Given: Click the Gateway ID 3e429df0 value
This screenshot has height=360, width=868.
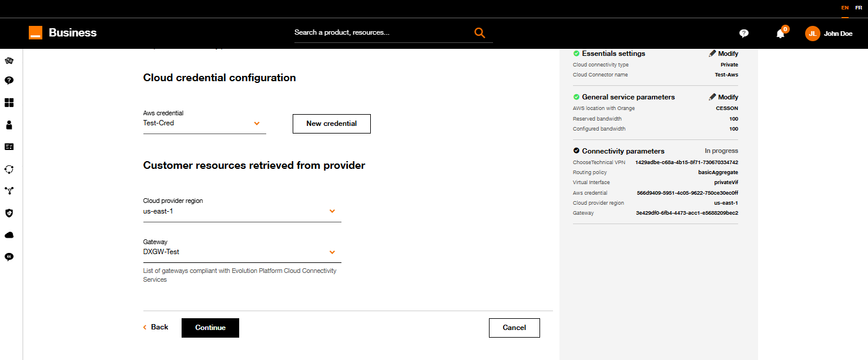Looking at the screenshot, I should 687,213.
